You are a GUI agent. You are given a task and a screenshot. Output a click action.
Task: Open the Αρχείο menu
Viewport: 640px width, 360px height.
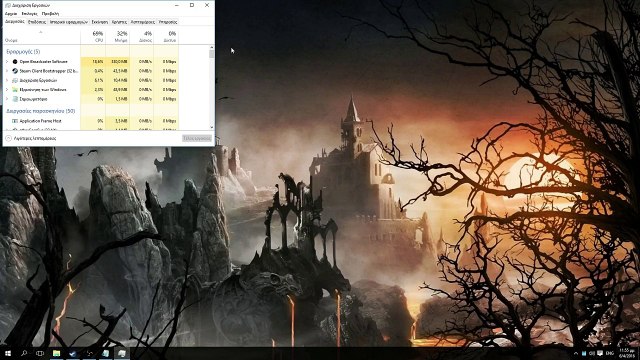(11, 14)
